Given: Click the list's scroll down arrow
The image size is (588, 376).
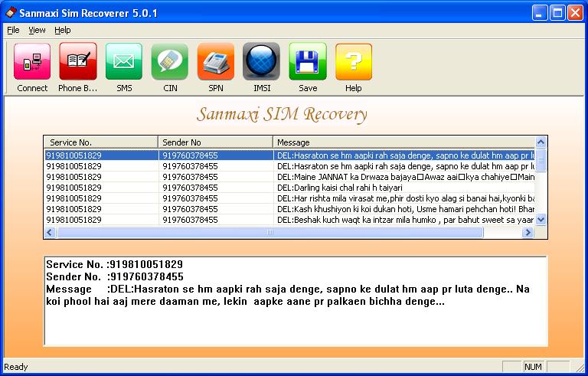Looking at the screenshot, I should [541, 219].
